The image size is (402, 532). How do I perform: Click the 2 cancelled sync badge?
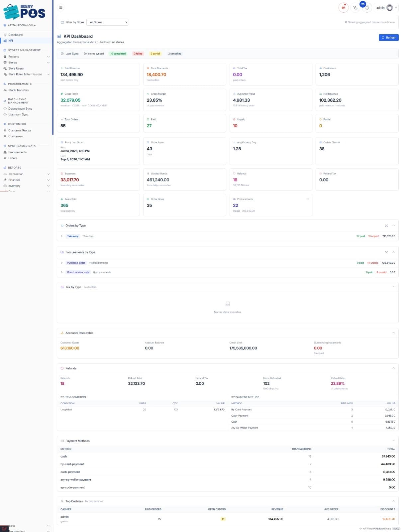pos(175,54)
